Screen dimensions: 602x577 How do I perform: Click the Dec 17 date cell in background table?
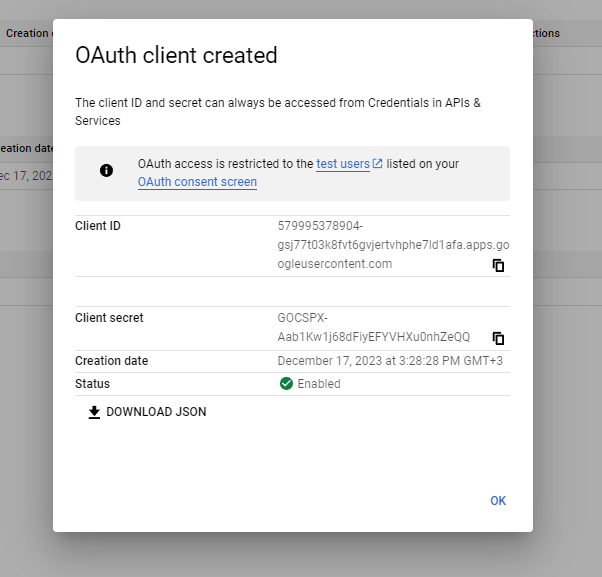coord(26,176)
